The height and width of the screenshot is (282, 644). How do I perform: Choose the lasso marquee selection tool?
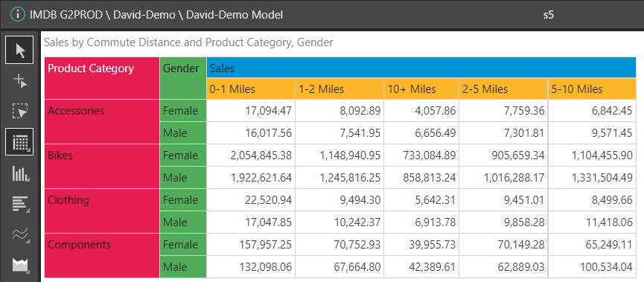click(19, 112)
